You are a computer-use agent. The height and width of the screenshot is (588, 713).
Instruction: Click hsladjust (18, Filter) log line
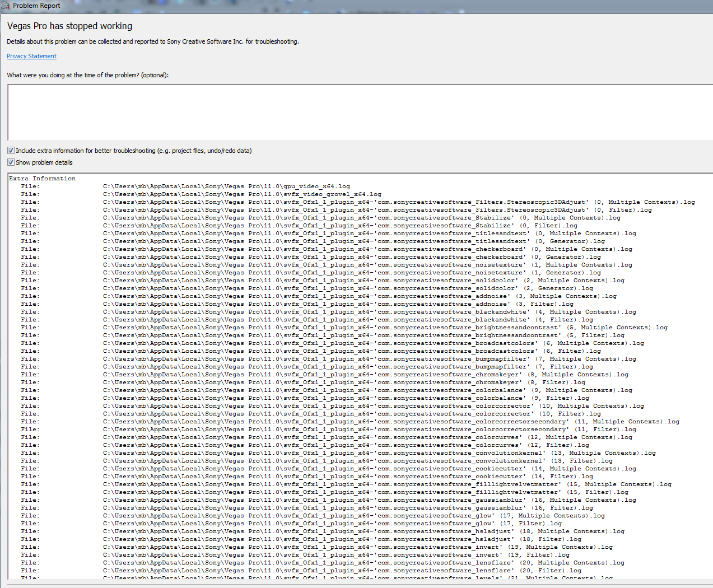301,539
